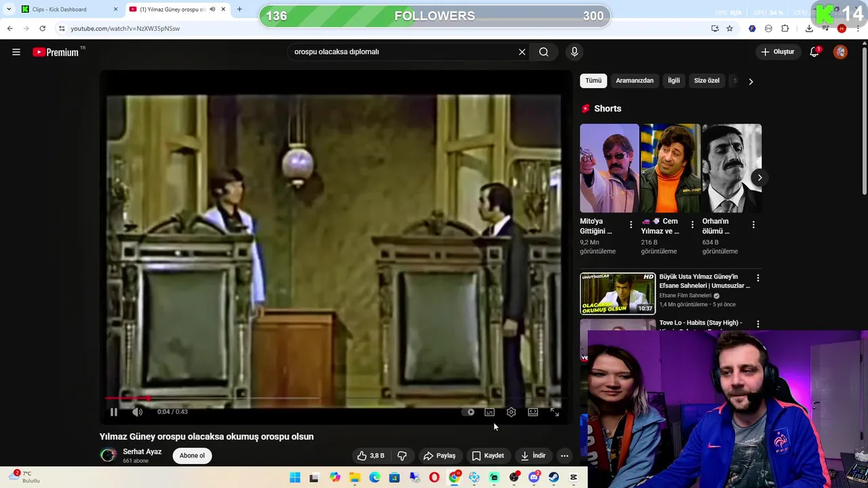Open Opera browser from taskbar
868x488 pixels.
(x=434, y=478)
